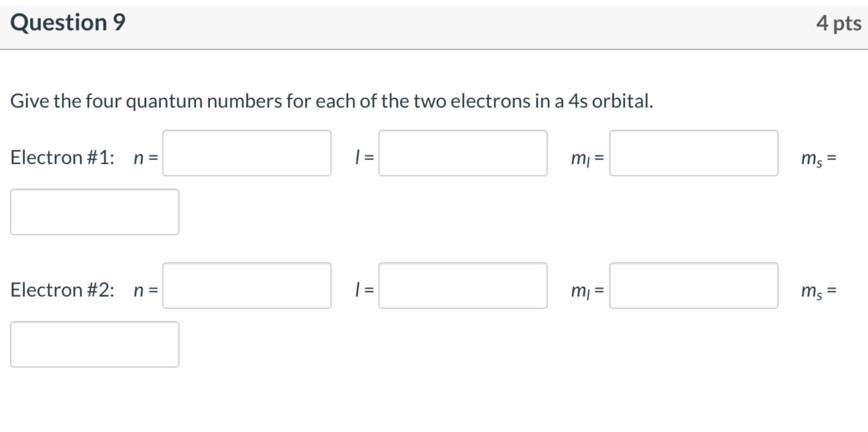The image size is (868, 432).
Task: Click the Question 9 heading
Action: coord(68,23)
